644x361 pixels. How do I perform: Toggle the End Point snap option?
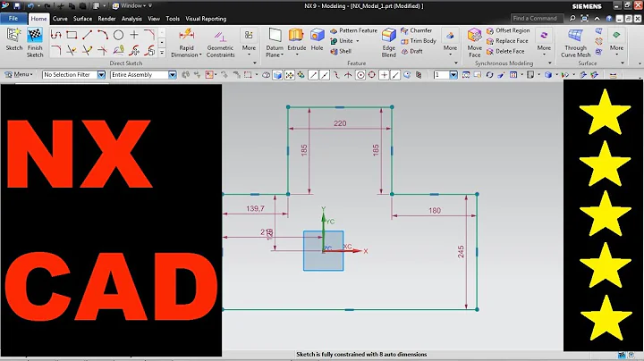[313, 75]
